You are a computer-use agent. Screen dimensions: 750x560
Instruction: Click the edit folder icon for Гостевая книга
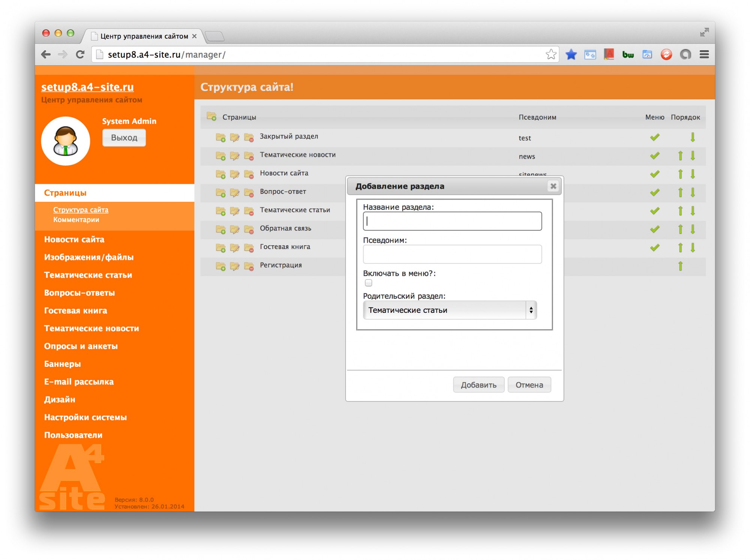[234, 248]
